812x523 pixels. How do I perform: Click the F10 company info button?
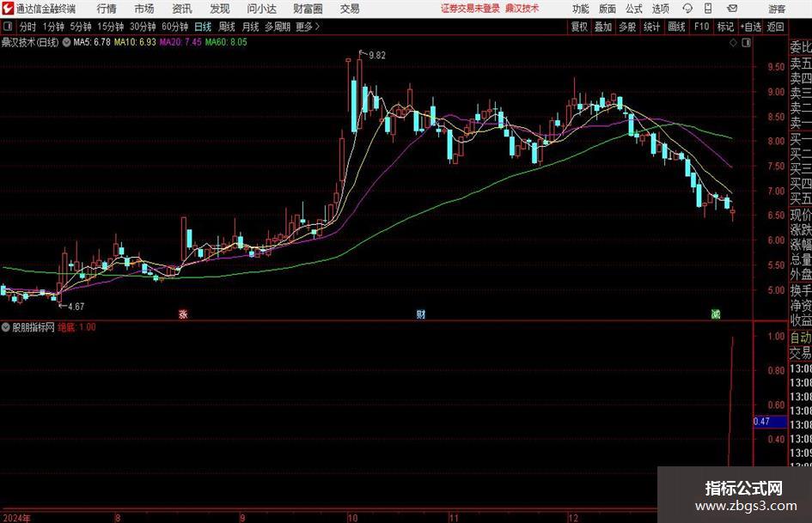(701, 27)
